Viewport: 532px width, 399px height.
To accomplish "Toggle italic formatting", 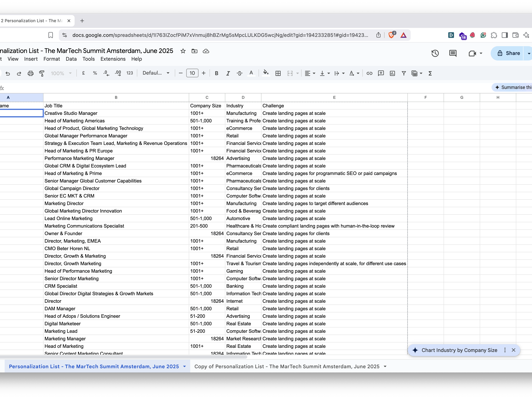I will [x=228, y=73].
